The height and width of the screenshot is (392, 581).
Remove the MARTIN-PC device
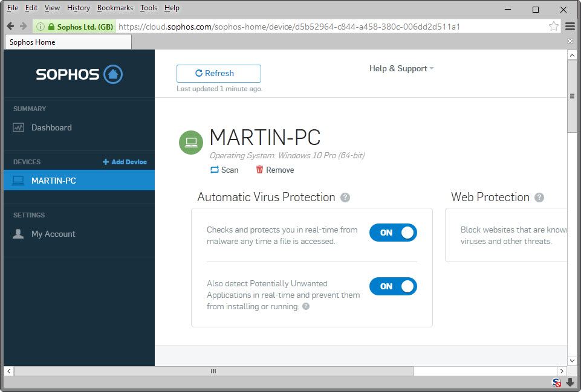click(275, 170)
